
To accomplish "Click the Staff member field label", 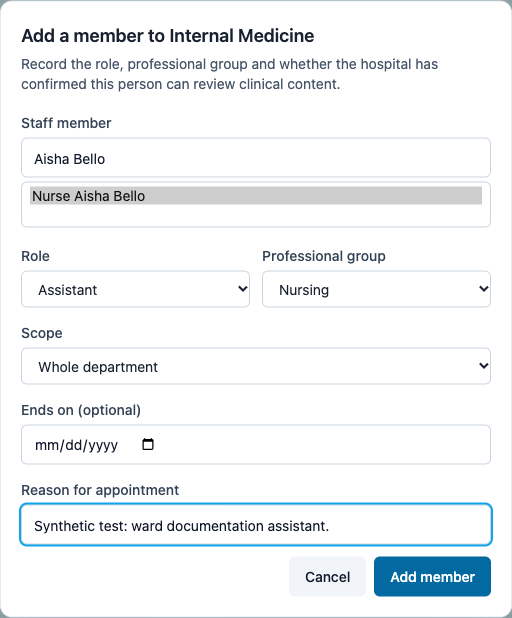I will click(66, 123).
